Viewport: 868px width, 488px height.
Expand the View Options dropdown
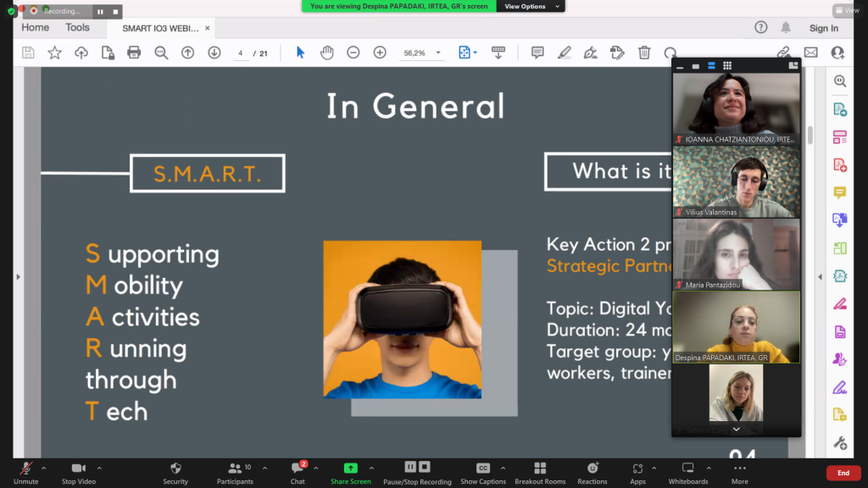[531, 6]
